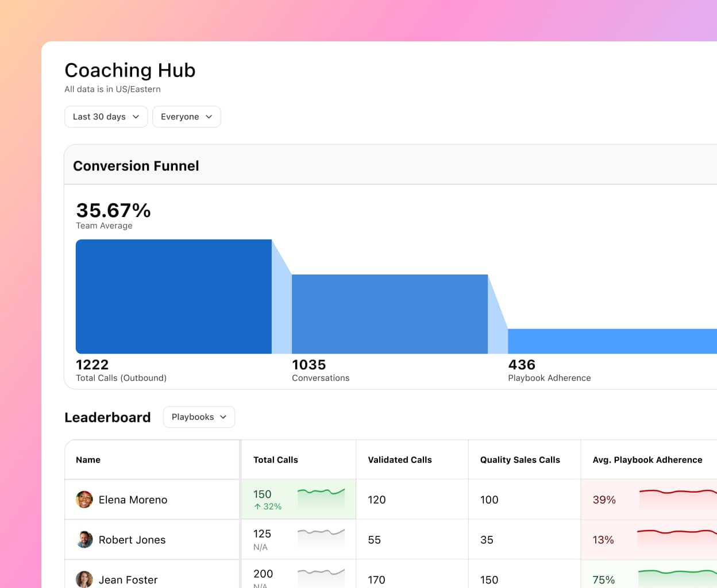Click Robert Jones's 35 quality sales calls

[487, 540]
